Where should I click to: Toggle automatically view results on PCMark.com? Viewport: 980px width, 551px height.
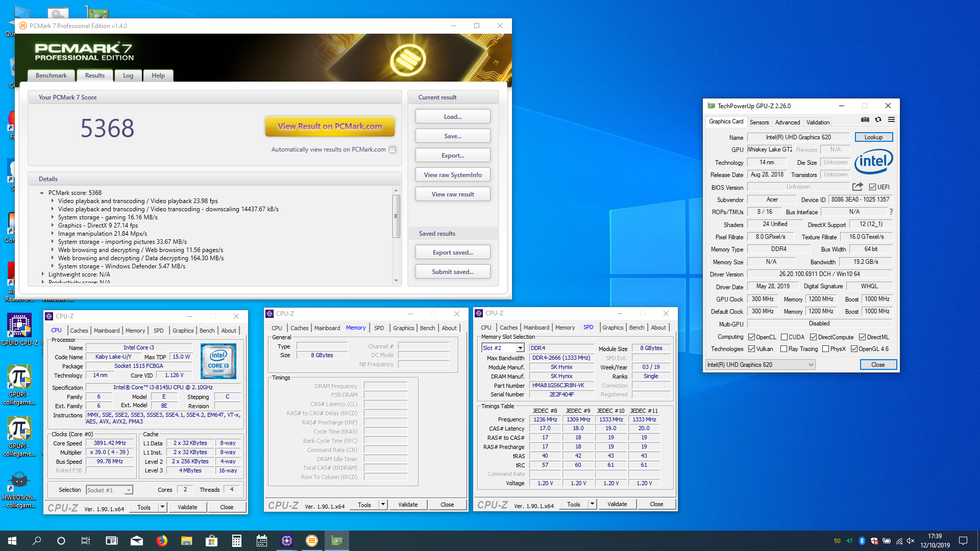(x=392, y=149)
